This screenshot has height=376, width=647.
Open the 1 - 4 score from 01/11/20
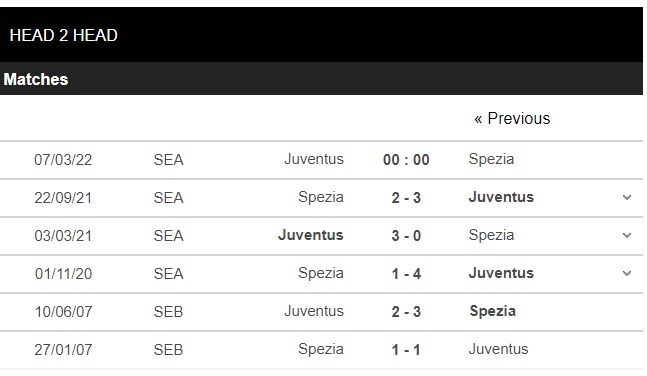406,274
